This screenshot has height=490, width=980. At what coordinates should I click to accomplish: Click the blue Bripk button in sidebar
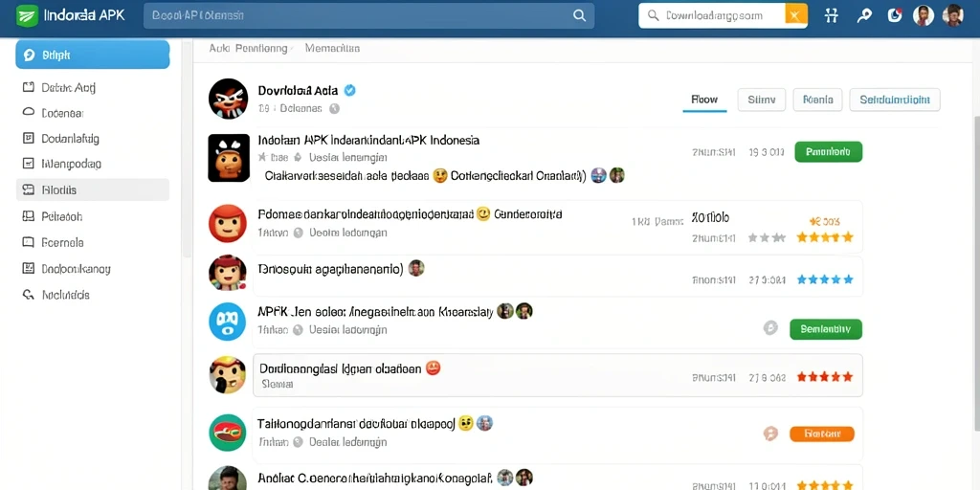[93, 55]
